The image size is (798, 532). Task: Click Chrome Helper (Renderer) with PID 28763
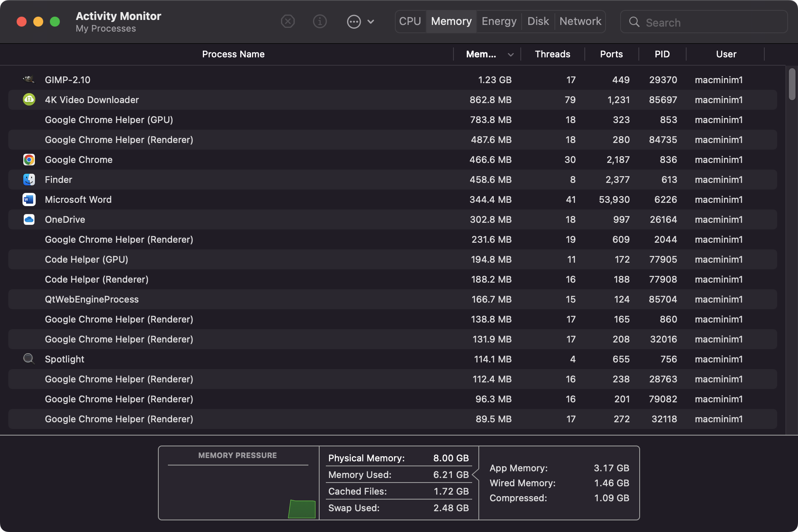[393, 379]
